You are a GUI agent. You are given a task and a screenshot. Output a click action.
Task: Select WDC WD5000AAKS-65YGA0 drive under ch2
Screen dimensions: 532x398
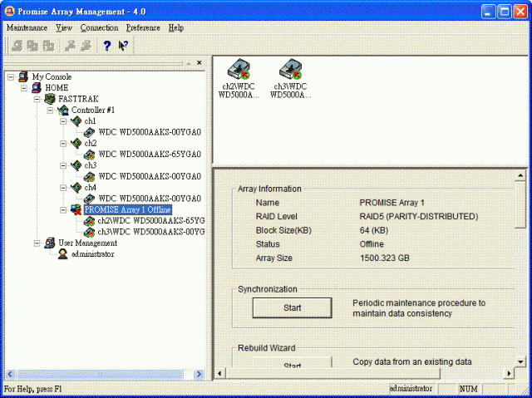click(x=150, y=155)
